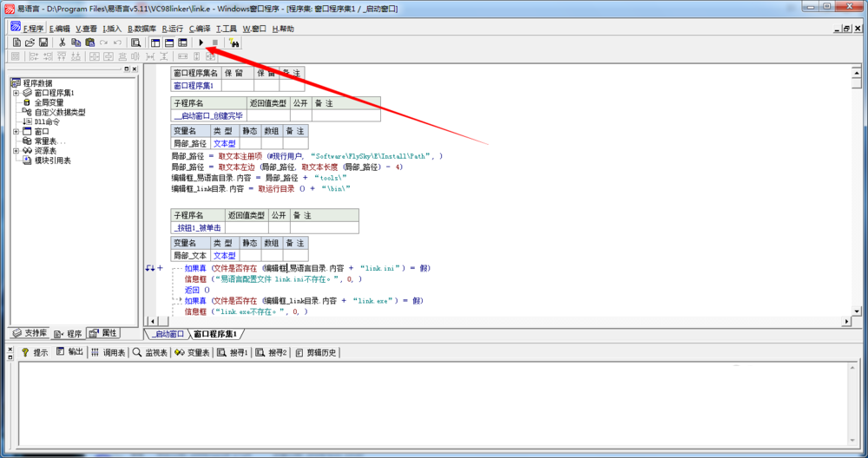Click the editor vertical scrollbar down arrow
This screenshot has height=458, width=868.
857,311
